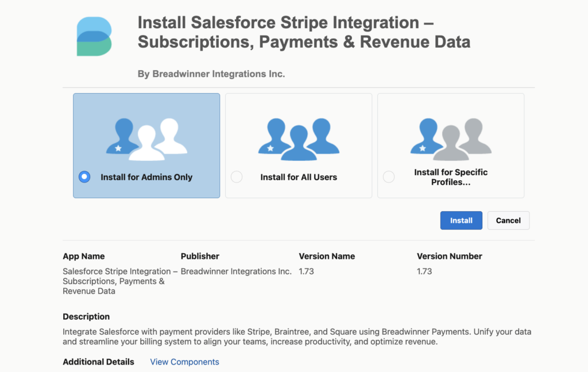Click the 'Description' heading
This screenshot has height=372, width=588.
click(x=86, y=316)
